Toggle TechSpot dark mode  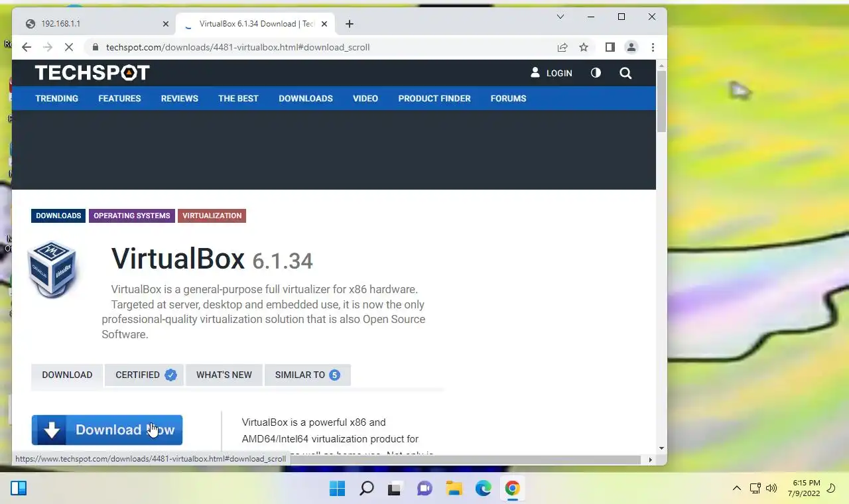pyautogui.click(x=596, y=73)
